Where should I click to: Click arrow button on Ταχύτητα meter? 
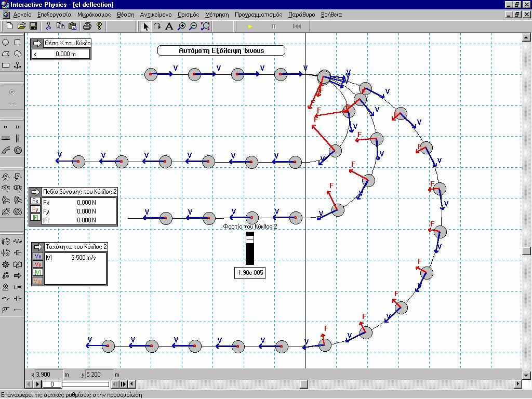[x=38, y=247]
